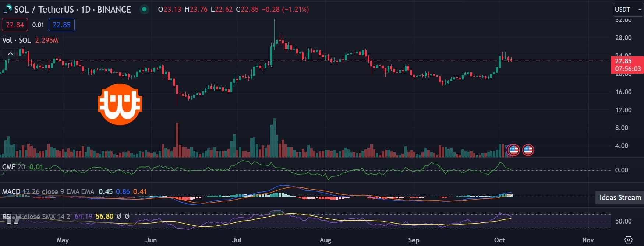Click the "Oct" time axis label

pyautogui.click(x=499, y=240)
